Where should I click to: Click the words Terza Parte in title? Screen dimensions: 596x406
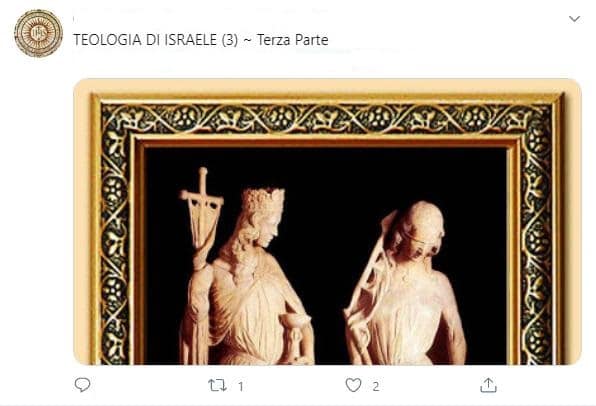[x=293, y=40]
